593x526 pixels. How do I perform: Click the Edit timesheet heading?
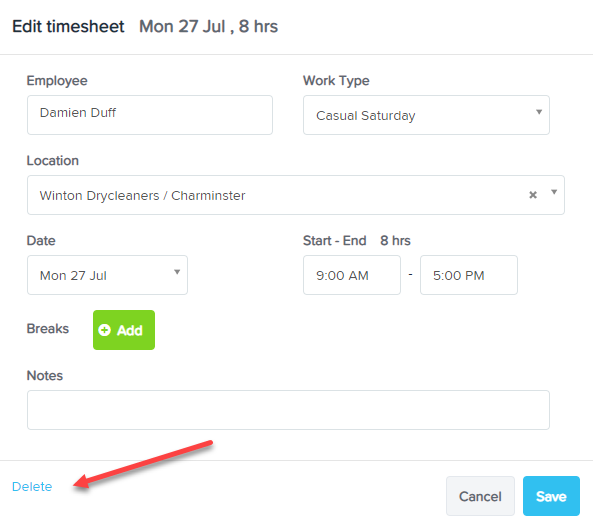[x=68, y=27]
